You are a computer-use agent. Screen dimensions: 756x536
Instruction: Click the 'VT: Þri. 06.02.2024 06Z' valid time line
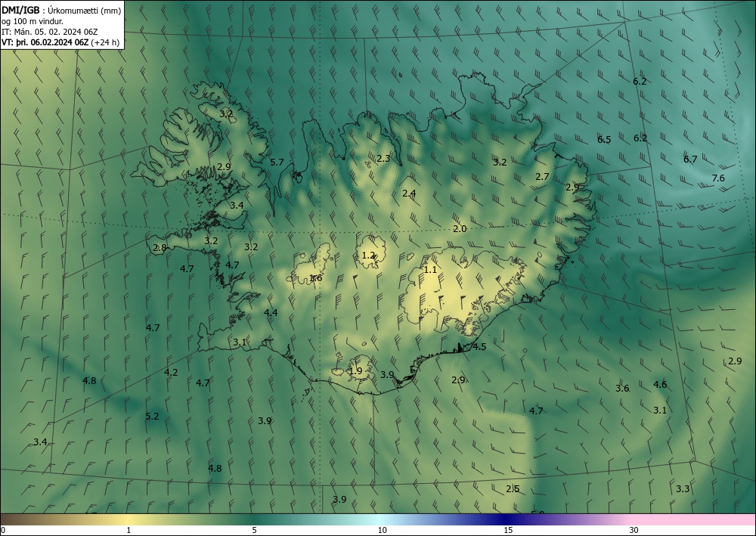[45, 42]
